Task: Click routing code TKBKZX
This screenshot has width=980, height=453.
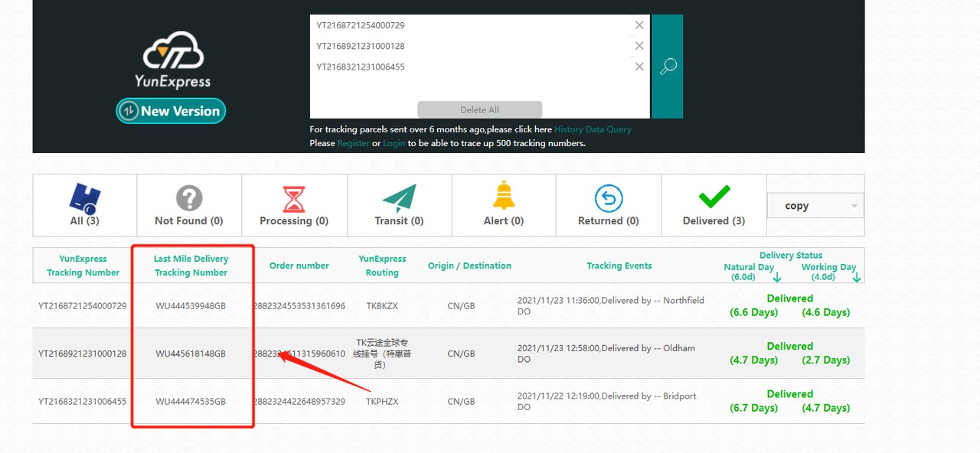Action: click(x=382, y=306)
